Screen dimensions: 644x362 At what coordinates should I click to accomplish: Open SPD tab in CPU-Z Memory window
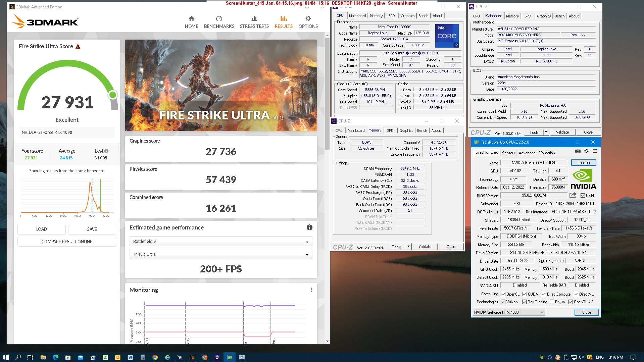pyautogui.click(x=390, y=131)
